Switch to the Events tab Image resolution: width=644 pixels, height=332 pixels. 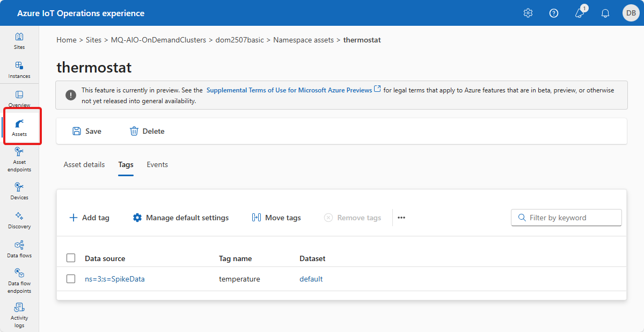click(157, 164)
